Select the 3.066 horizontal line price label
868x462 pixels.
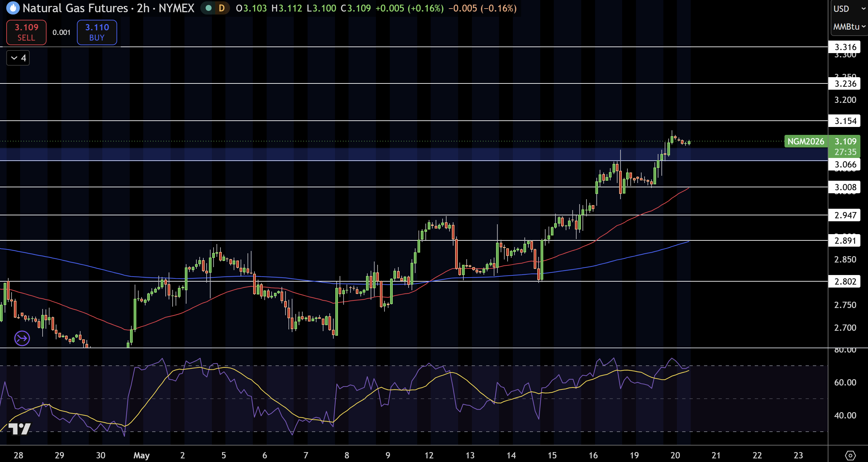845,164
